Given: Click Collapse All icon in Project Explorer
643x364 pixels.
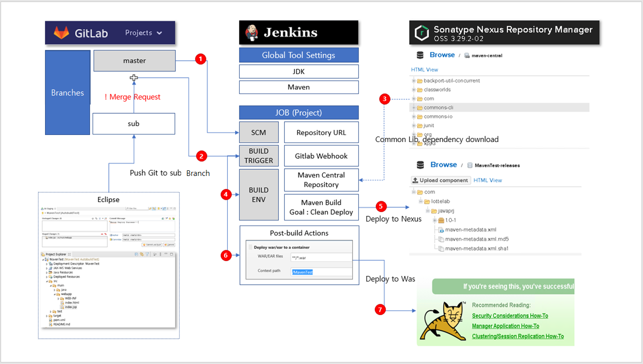Looking at the screenshot, I should [x=136, y=254].
